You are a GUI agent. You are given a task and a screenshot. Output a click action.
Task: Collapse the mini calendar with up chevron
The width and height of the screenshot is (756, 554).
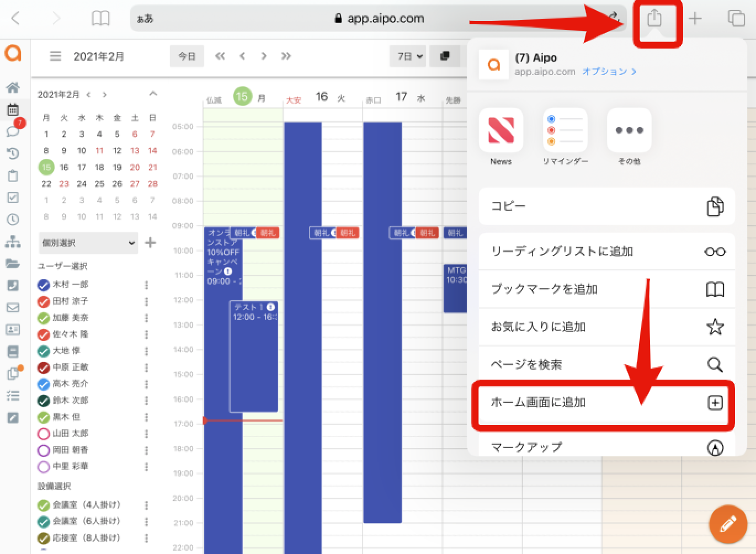pyautogui.click(x=153, y=94)
